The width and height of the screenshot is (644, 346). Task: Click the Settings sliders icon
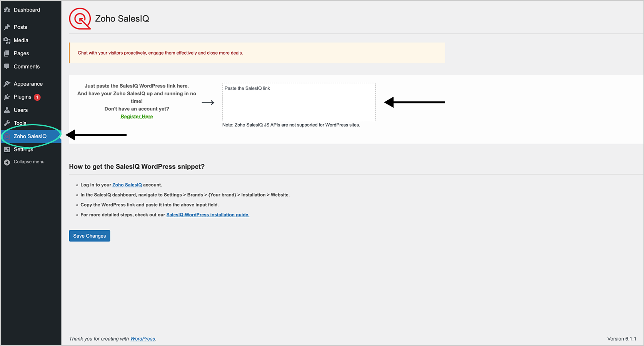7,150
